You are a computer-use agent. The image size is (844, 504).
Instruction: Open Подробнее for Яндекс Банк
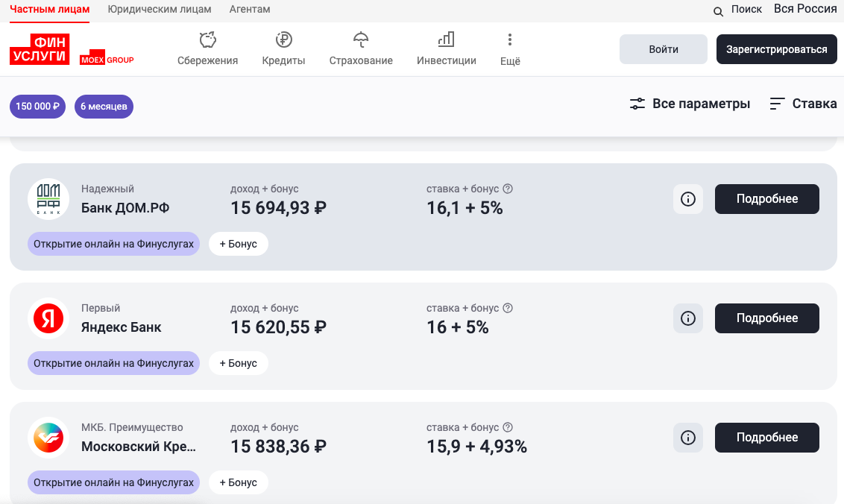[767, 318]
